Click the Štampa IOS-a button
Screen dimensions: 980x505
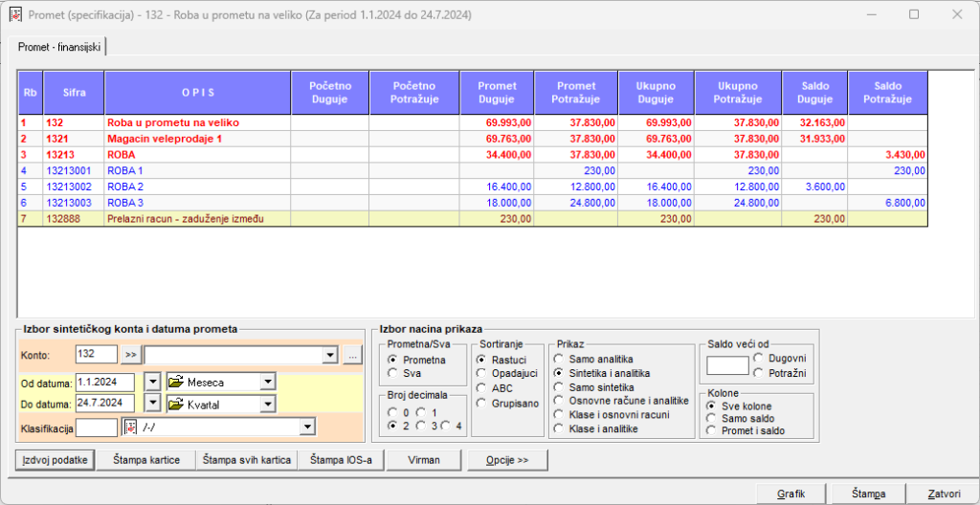click(341, 460)
